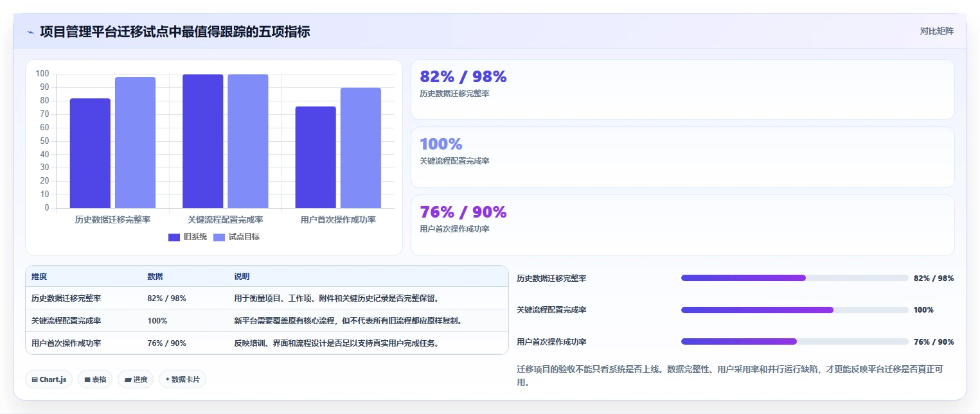Click the grid icon inside the 表格 tag
Screen dimensions: 980x414
click(x=87, y=379)
